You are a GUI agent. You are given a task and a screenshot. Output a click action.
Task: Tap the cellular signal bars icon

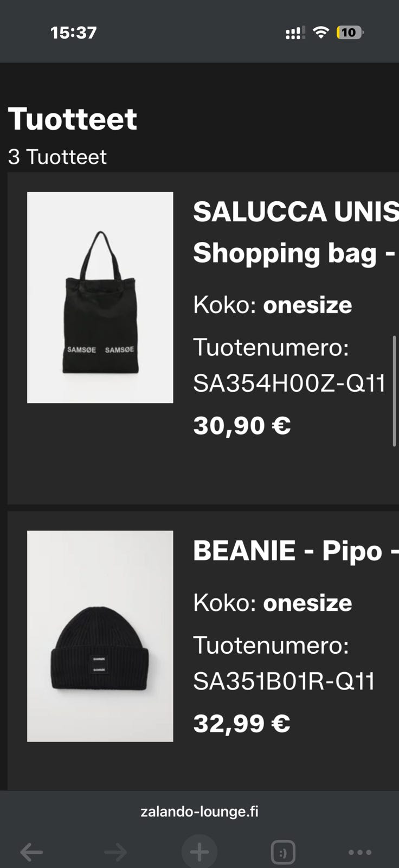[x=295, y=33]
